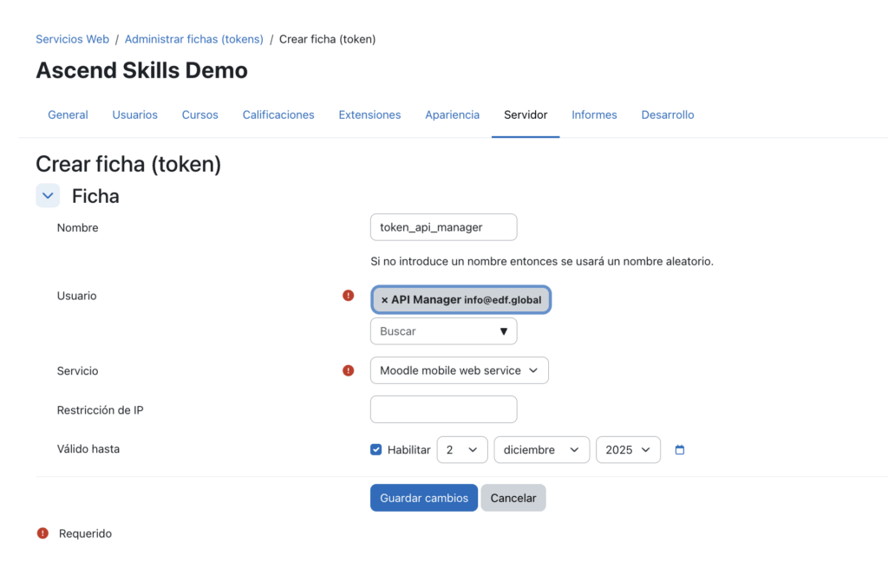Screen dimensions: 888x588
Task: Switch to the Informes tab
Action: click(594, 114)
